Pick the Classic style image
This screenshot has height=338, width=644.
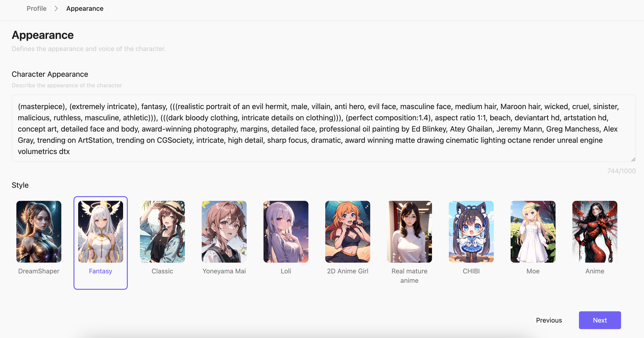click(162, 231)
